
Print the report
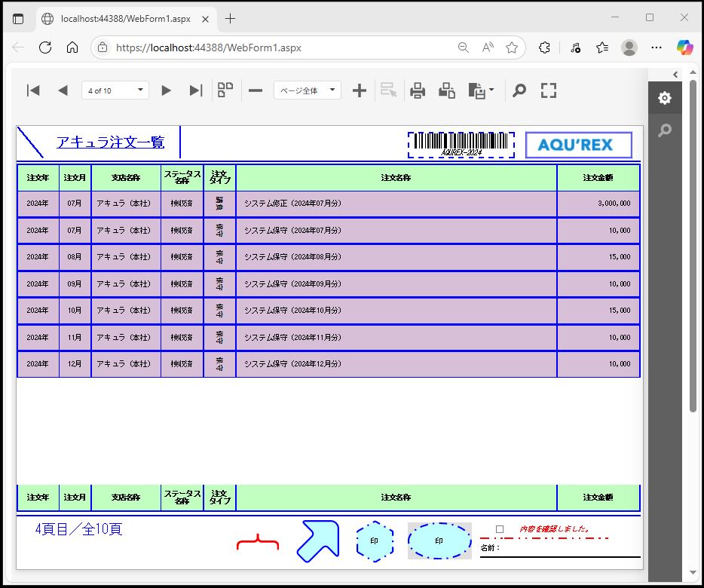[418, 90]
